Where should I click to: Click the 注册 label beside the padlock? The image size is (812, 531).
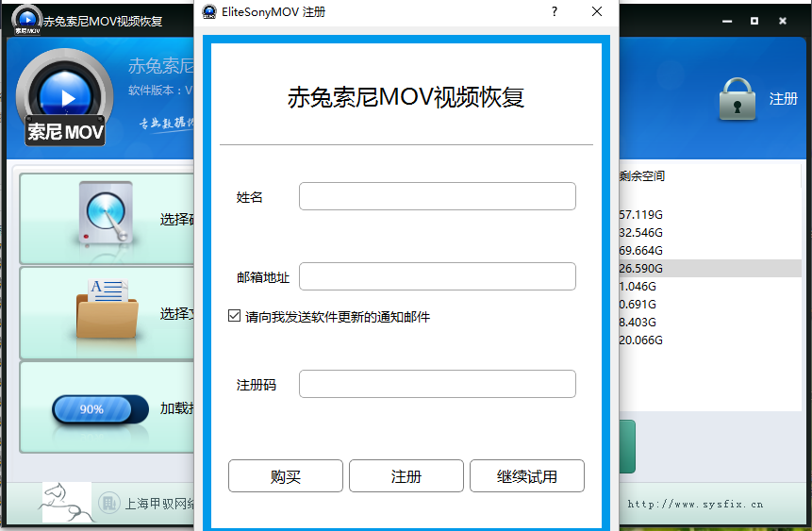(783, 99)
